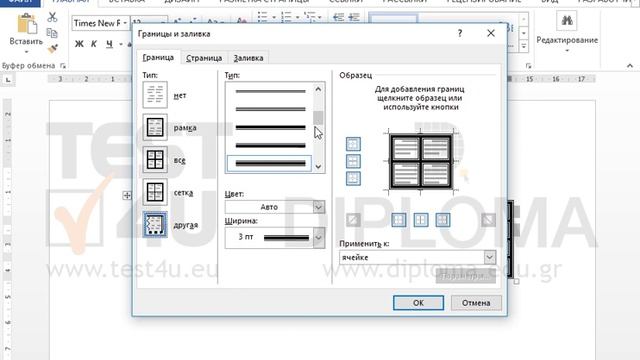640x360 pixels.
Task: Click the table move handle icon
Action: [127, 196]
